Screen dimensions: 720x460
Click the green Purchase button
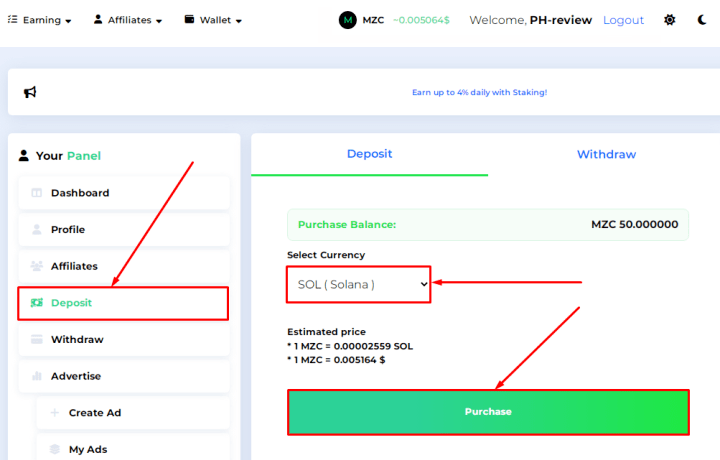(488, 412)
